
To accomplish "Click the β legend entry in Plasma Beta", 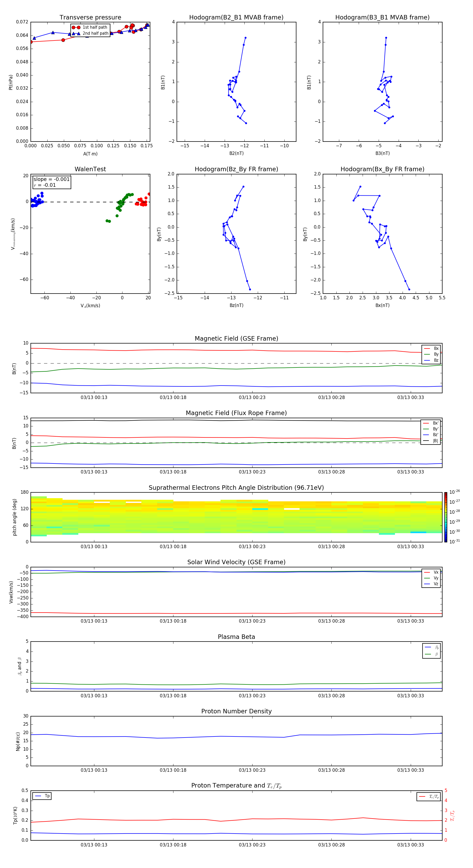I will click(431, 654).
